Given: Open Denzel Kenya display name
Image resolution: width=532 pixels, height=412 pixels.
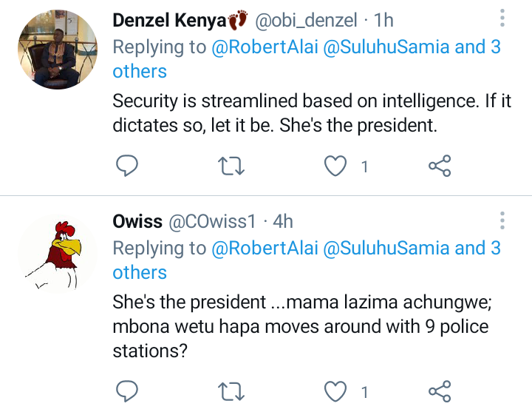Looking at the screenshot, I should pyautogui.click(x=169, y=21).
